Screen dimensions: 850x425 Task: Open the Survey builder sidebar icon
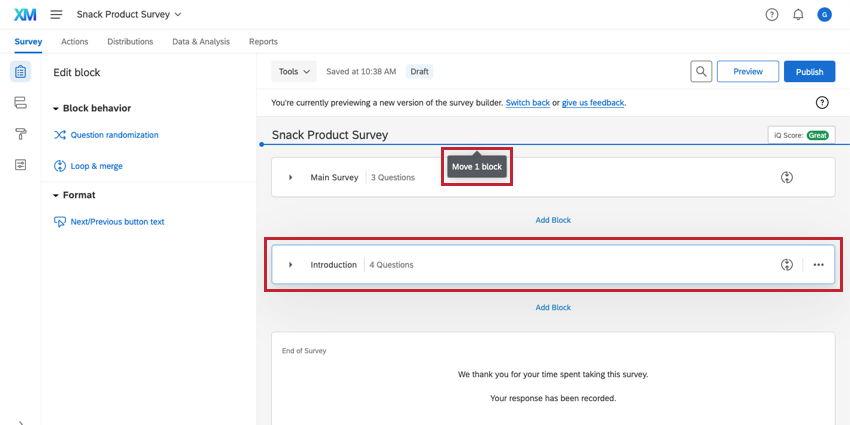point(20,72)
